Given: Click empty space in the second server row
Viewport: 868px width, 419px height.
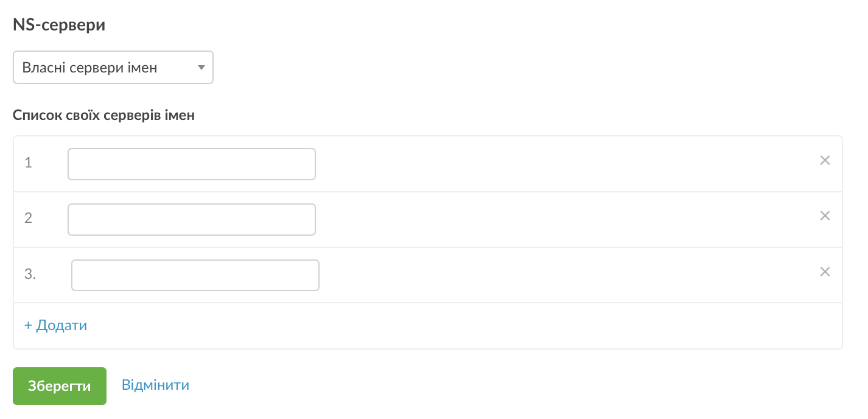Looking at the screenshot, I should click(x=548, y=219).
